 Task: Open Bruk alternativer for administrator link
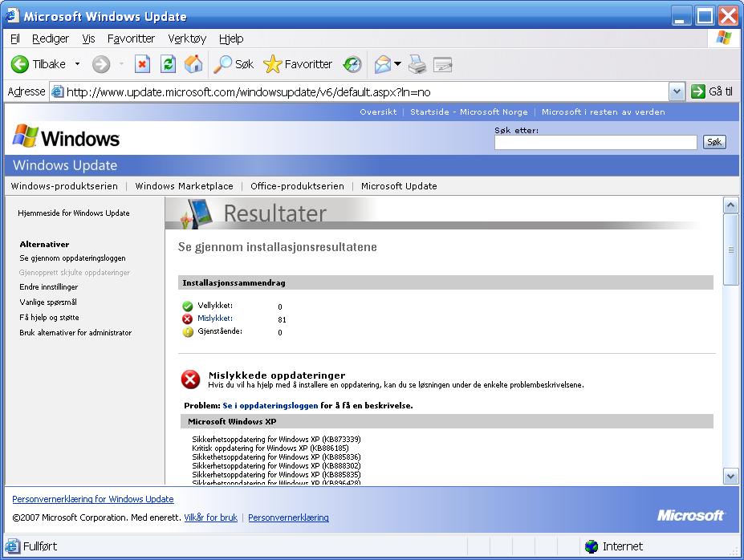click(75, 332)
